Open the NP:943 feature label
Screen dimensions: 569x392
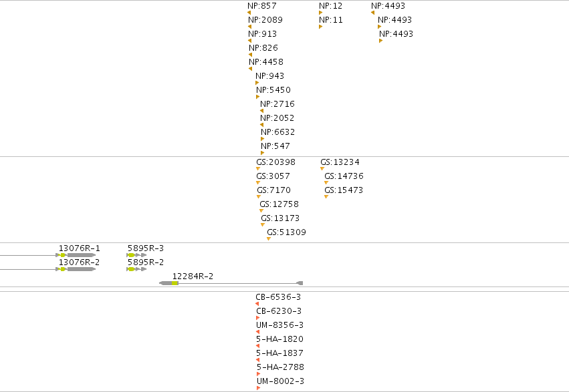point(269,76)
